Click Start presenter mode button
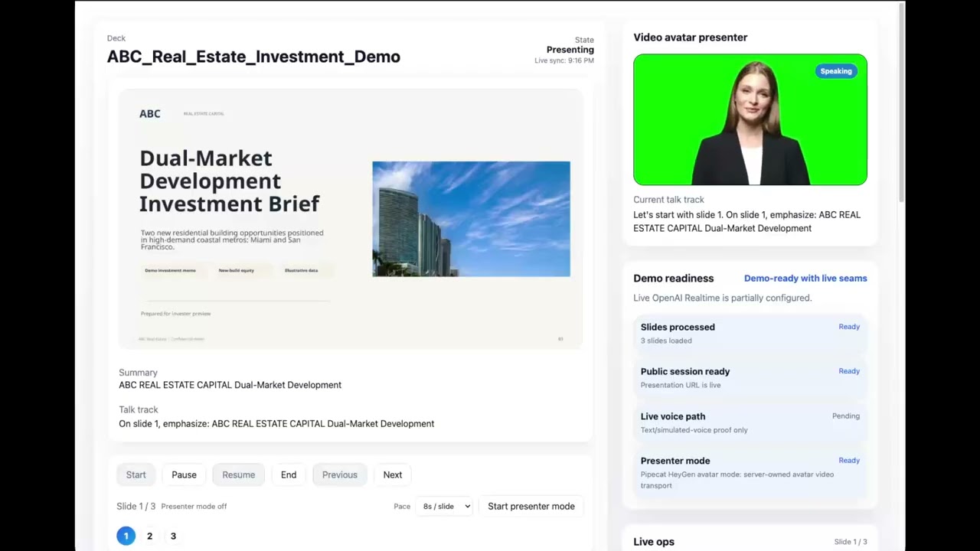This screenshot has height=551, width=980. point(531,506)
